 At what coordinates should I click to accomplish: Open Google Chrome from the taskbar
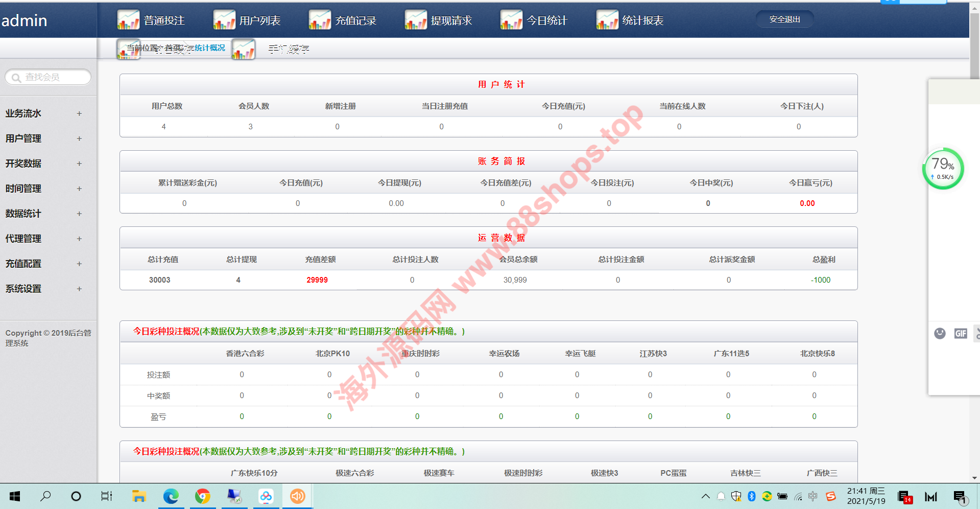[x=203, y=496]
